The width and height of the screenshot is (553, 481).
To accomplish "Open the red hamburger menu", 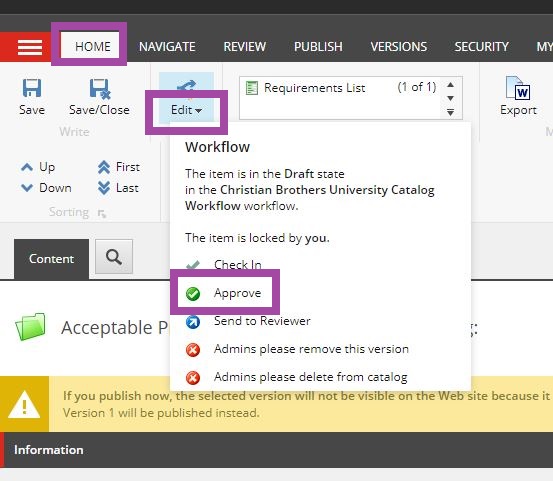I will (30, 47).
